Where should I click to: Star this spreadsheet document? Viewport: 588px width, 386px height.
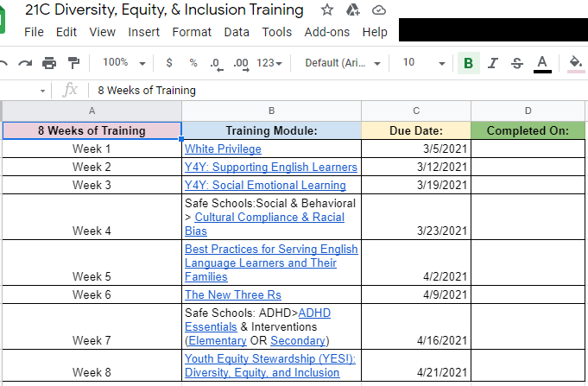tap(326, 10)
